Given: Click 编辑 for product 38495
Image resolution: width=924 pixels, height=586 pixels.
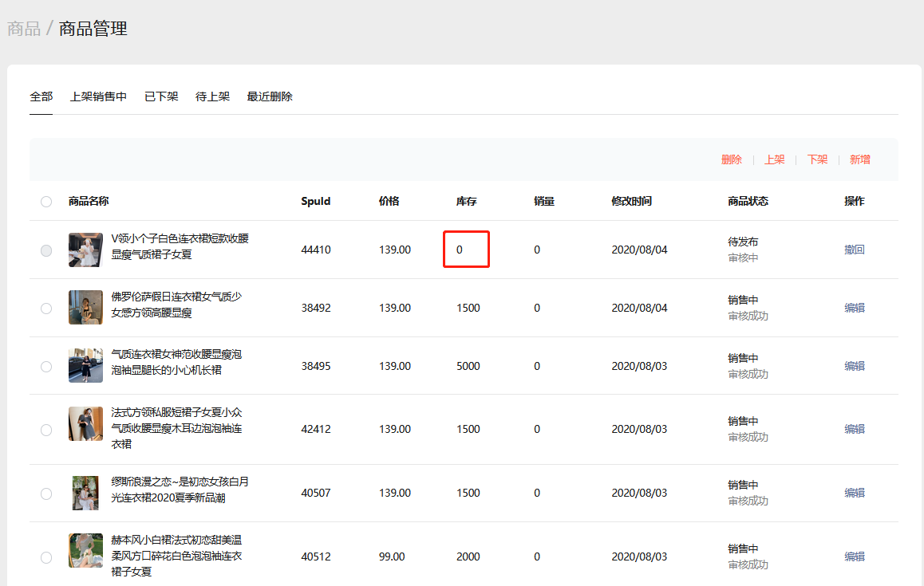Looking at the screenshot, I should click(x=855, y=366).
